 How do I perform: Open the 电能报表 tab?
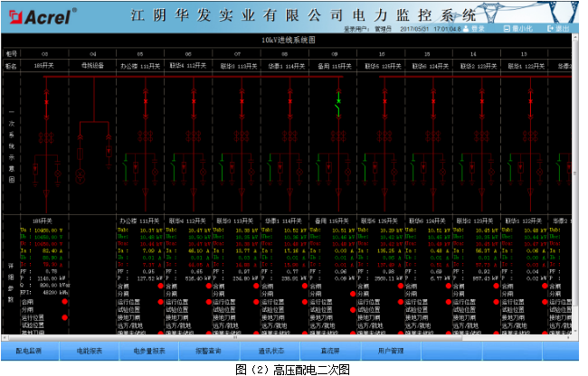(x=90, y=351)
